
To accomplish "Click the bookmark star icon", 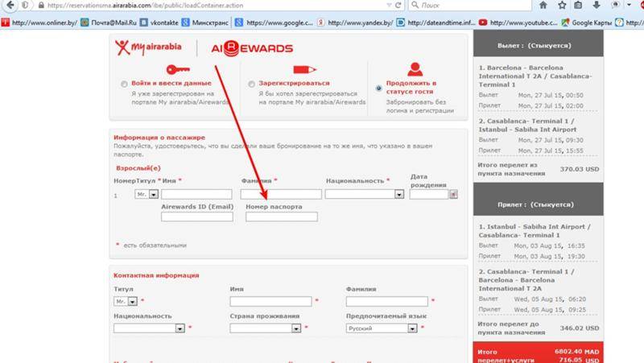I will [x=562, y=5].
